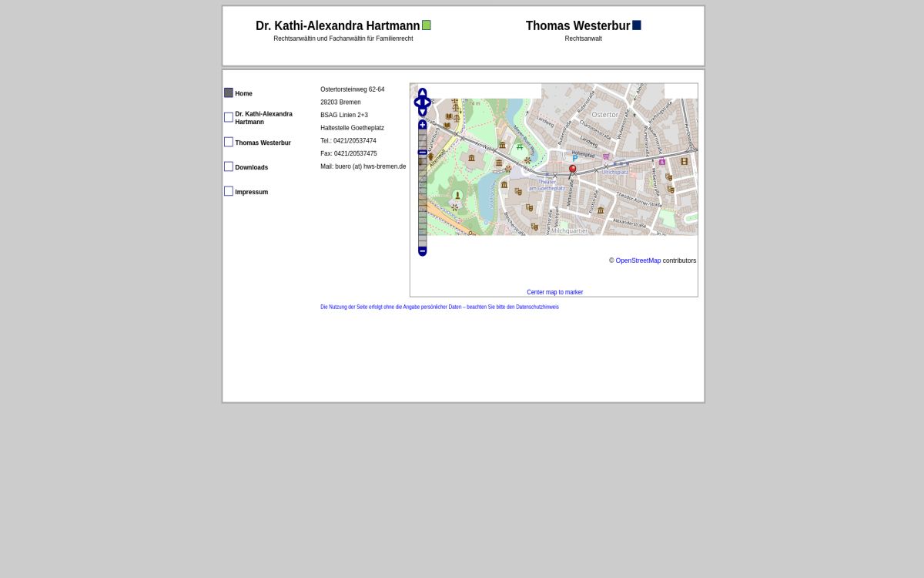Open the Home menu item
The width and height of the screenshot is (924, 578).
243,93
